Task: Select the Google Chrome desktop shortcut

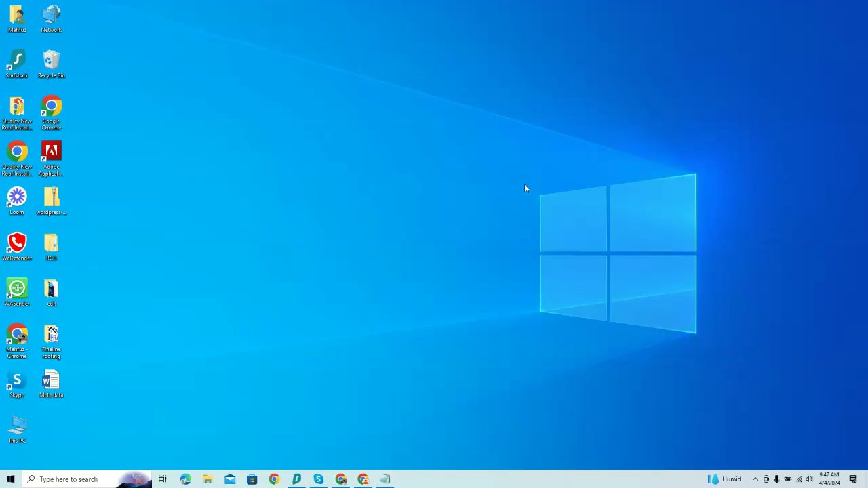Action: click(52, 113)
